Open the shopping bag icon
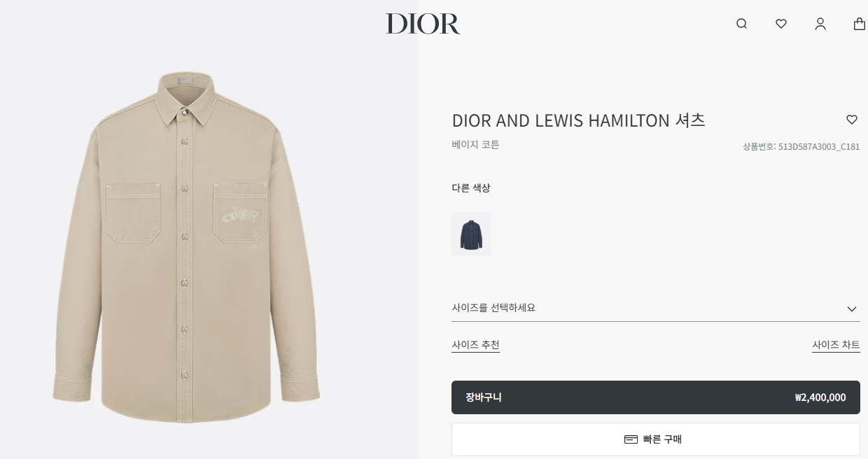Viewport: 868px width, 459px height. click(860, 24)
